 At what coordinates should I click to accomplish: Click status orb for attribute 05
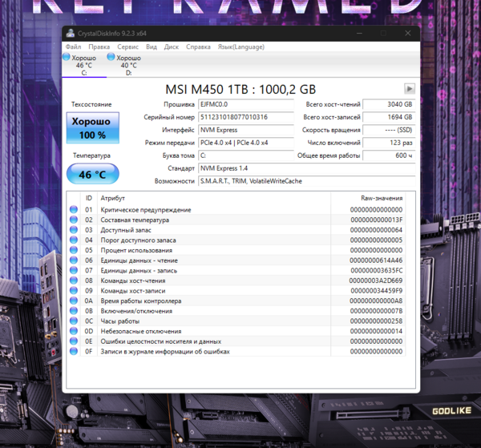(74, 250)
